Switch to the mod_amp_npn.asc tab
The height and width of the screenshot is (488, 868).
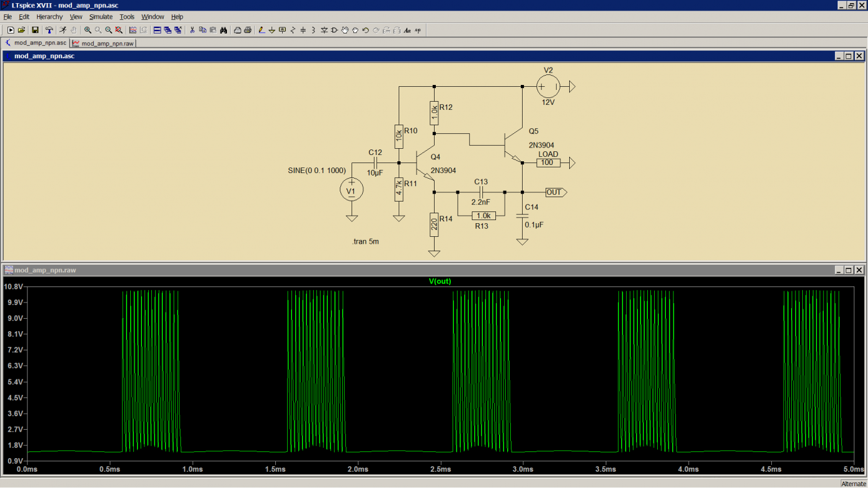36,43
